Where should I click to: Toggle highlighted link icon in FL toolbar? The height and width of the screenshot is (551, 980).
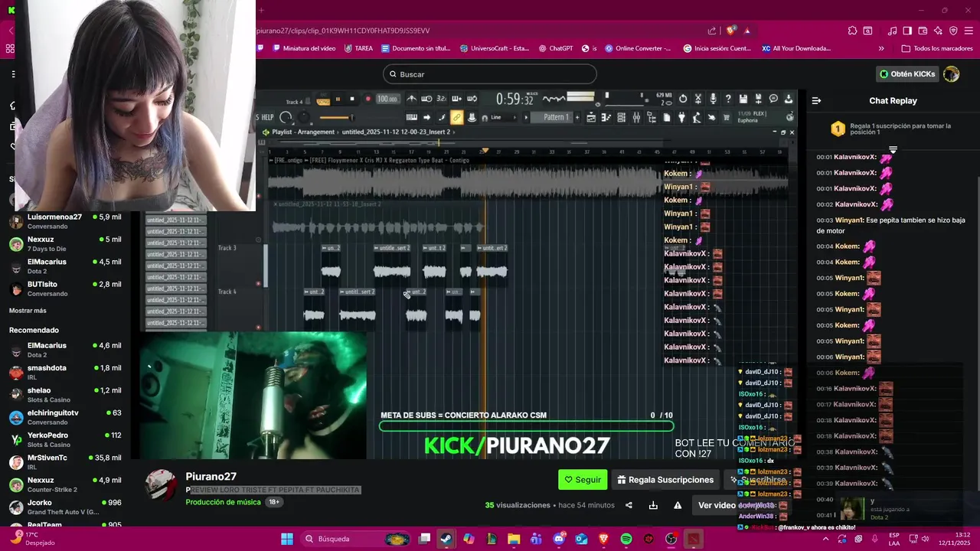point(456,117)
